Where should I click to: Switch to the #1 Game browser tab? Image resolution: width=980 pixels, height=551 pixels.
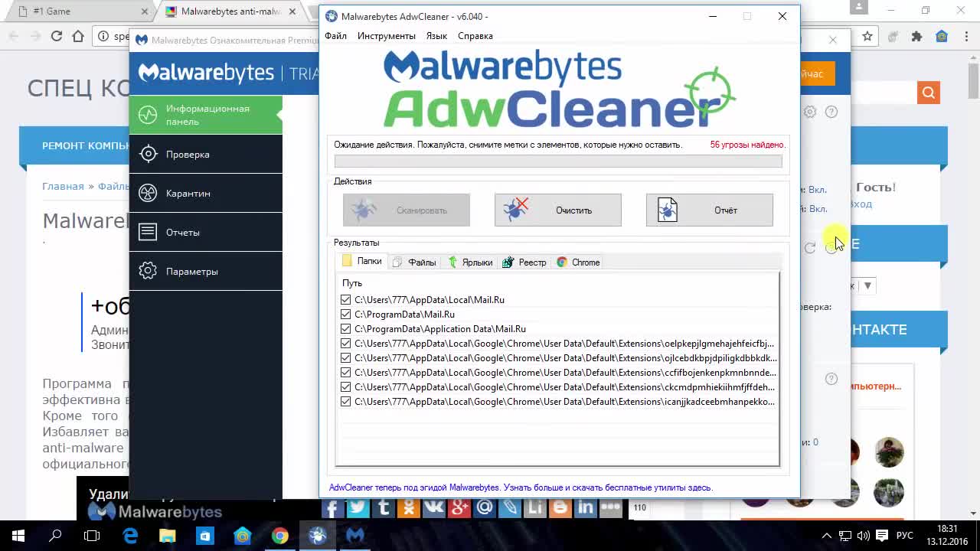click(77, 11)
